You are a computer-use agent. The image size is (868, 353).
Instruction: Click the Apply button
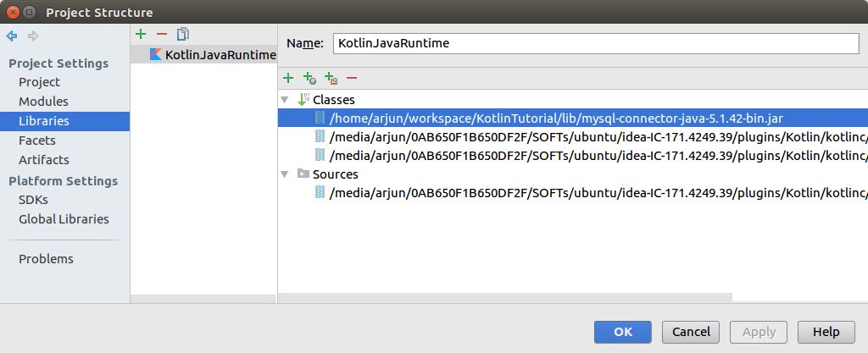759,332
